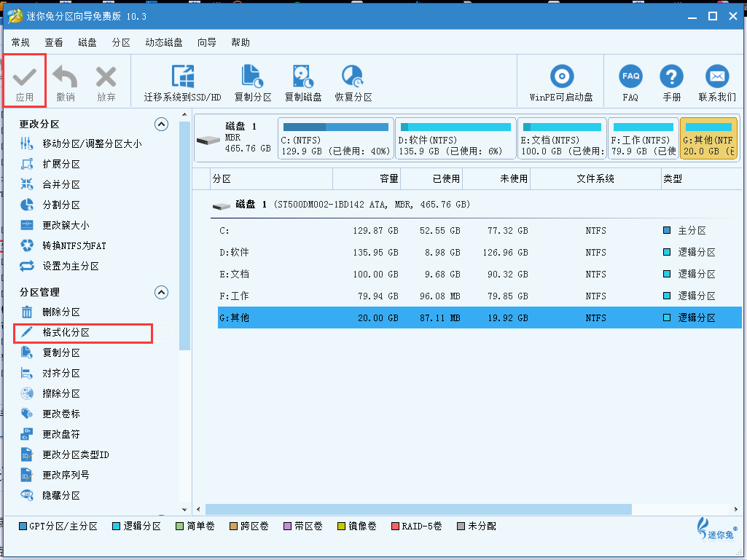Open the 查看 menu
The image size is (747, 560).
coord(54,42)
